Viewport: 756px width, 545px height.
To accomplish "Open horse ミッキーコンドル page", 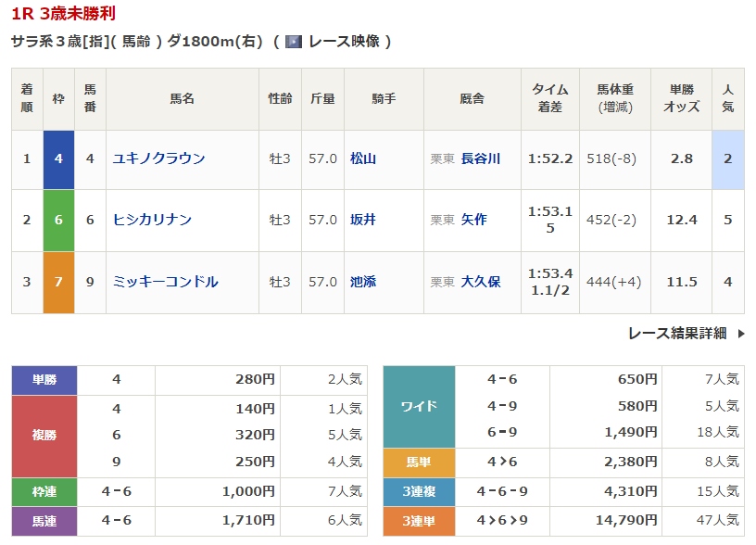I will point(165,282).
